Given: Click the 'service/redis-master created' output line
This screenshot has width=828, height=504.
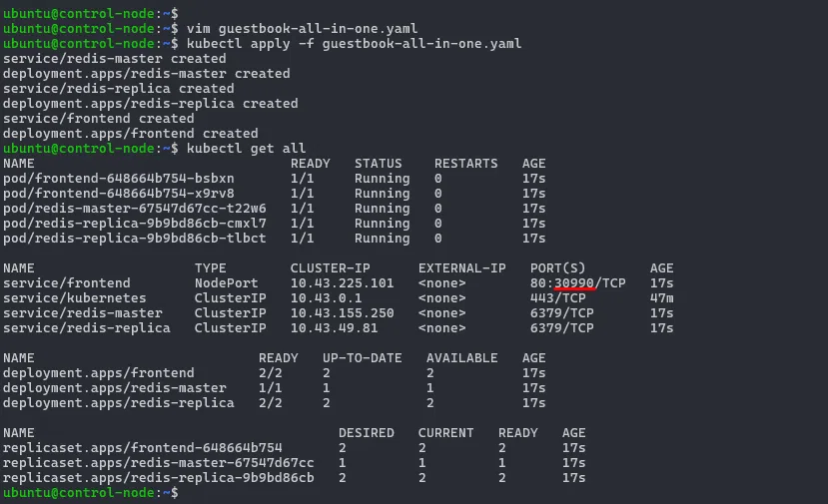Looking at the screenshot, I should click(115, 59).
